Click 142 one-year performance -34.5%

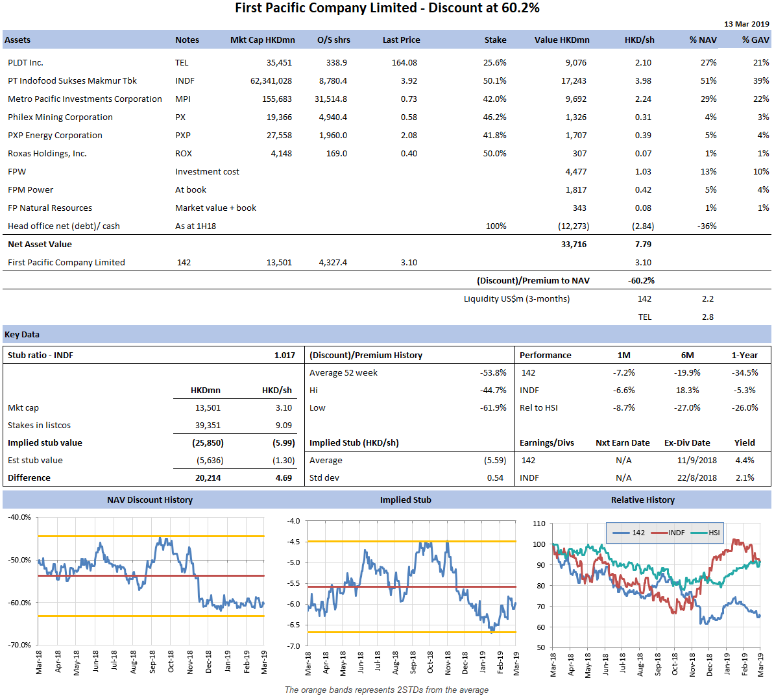pyautogui.click(x=744, y=373)
